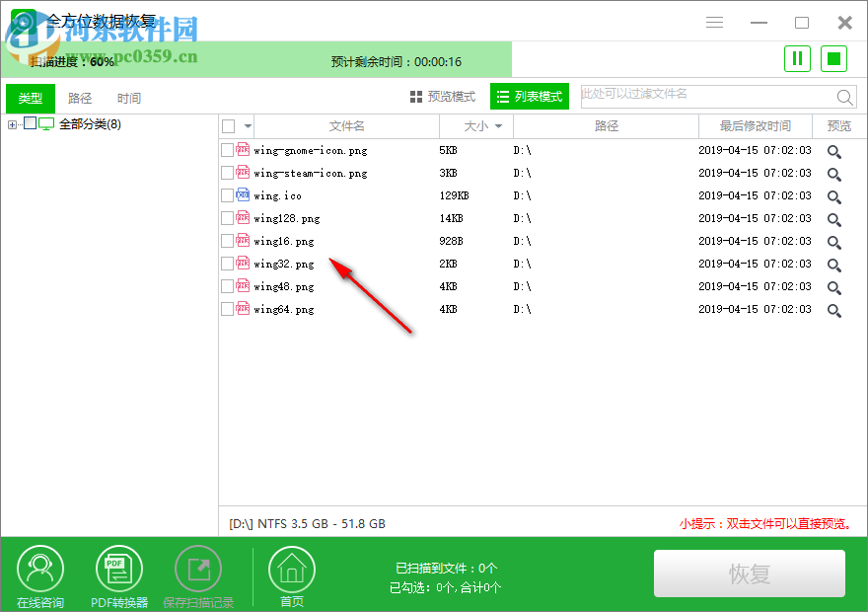The image size is (868, 612).
Task: Click the [D:\] NTFS 3.5 GB - 51.8 GB status text
Action: pyautogui.click(x=307, y=524)
